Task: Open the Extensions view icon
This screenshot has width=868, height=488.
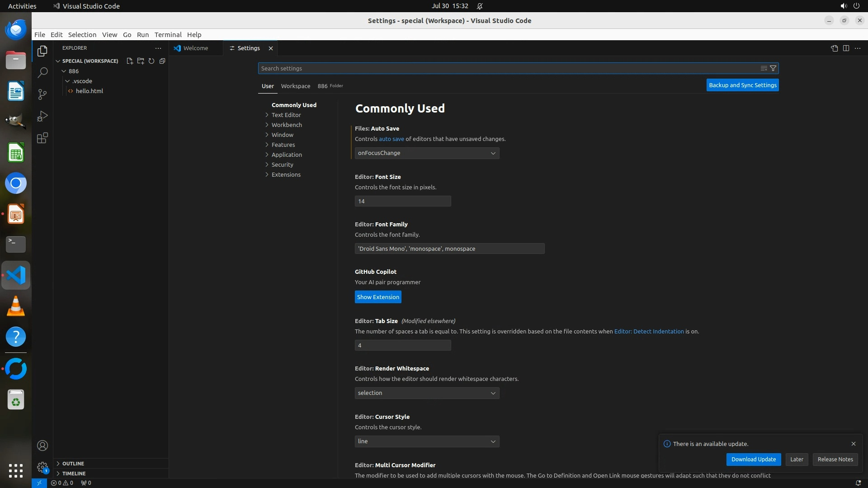Action: pos(42,138)
